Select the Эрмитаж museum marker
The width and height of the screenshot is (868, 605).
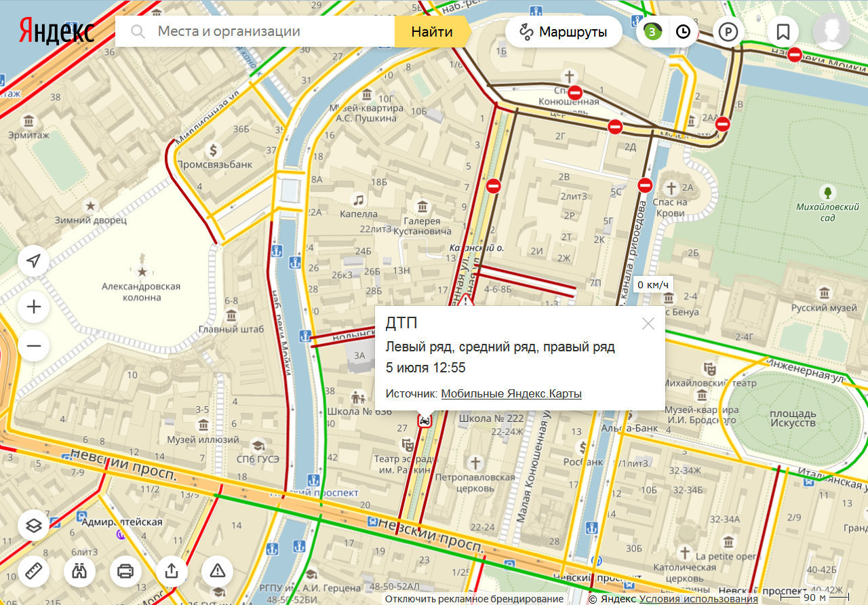coord(29,121)
